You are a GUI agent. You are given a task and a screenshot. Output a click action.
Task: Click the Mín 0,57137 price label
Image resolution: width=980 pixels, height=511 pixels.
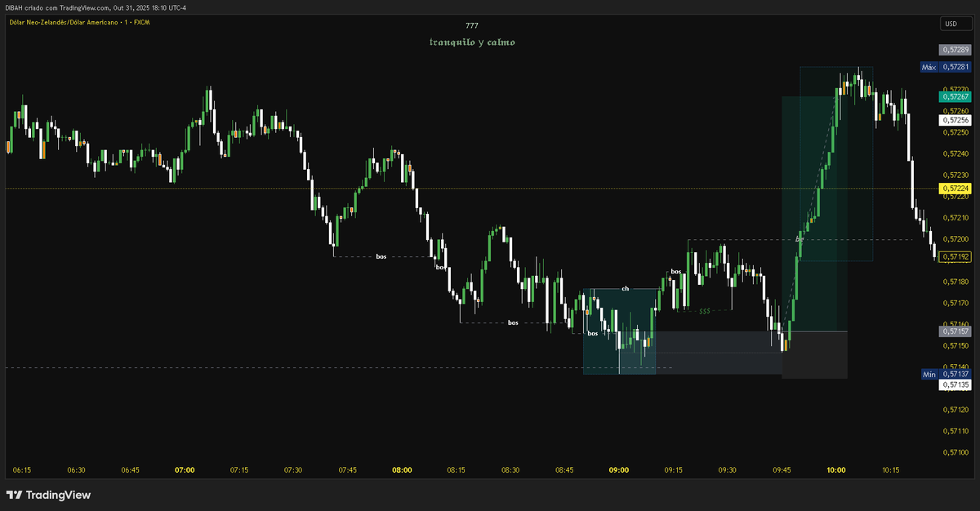coord(945,374)
